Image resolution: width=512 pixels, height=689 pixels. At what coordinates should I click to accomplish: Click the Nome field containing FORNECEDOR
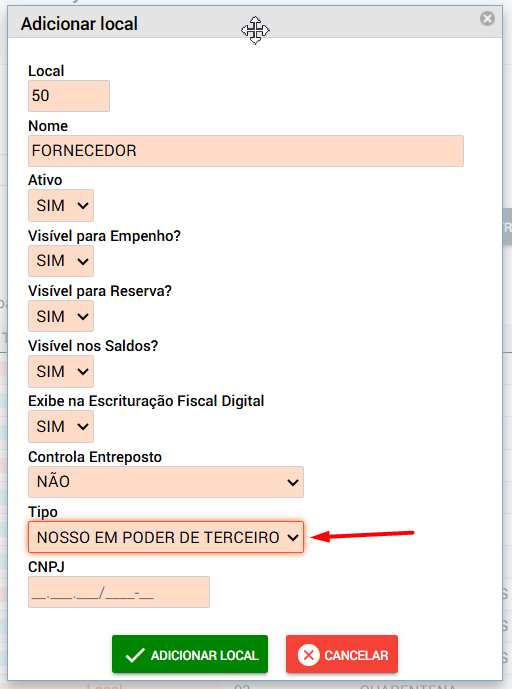click(246, 151)
